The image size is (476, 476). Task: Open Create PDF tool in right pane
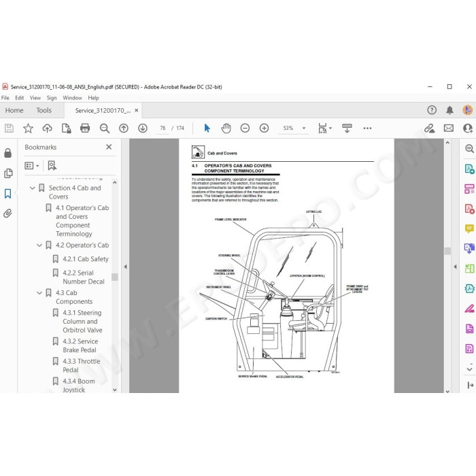[x=469, y=209]
